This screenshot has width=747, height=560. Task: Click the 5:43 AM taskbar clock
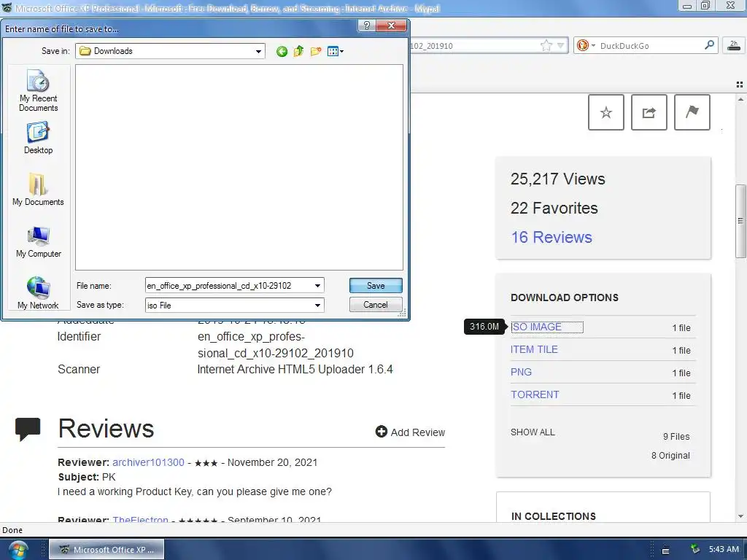click(x=724, y=549)
